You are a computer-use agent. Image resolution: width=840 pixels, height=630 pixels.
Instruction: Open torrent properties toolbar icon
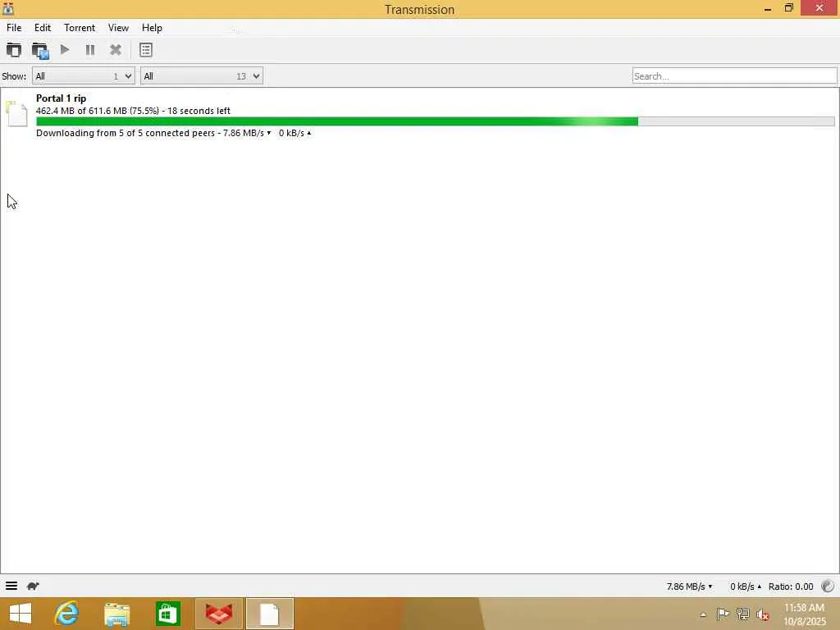(146, 50)
